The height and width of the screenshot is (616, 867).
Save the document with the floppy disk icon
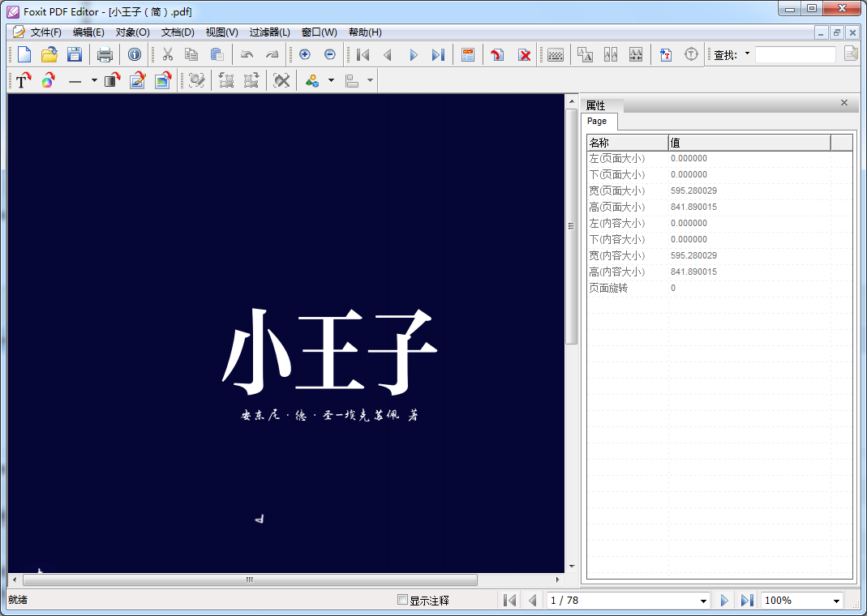point(74,55)
